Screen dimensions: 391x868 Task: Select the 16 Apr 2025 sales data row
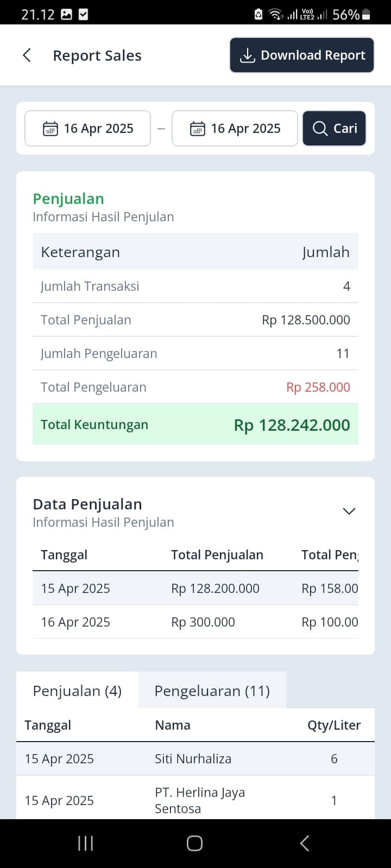coord(195,622)
